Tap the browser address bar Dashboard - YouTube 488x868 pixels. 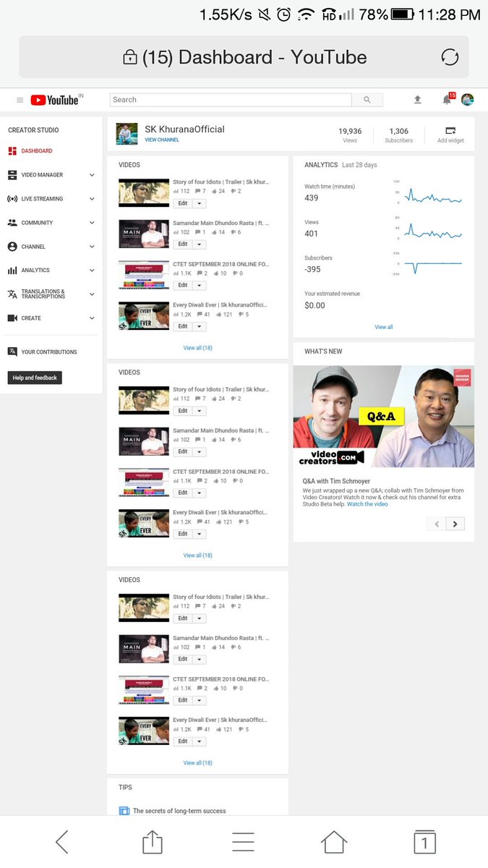coord(244,57)
